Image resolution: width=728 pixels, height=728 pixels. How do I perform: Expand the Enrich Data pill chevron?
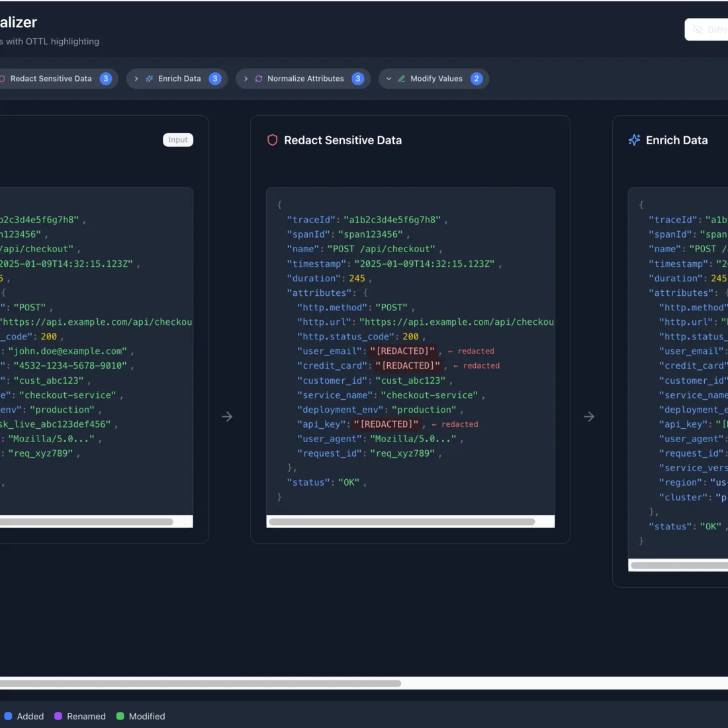[136, 79]
